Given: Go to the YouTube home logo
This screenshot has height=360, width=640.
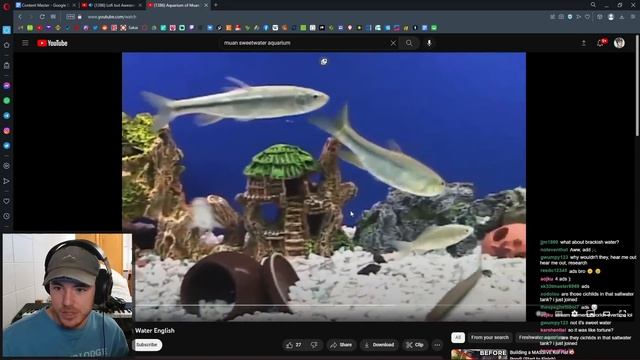Looking at the screenshot, I should pos(52,43).
